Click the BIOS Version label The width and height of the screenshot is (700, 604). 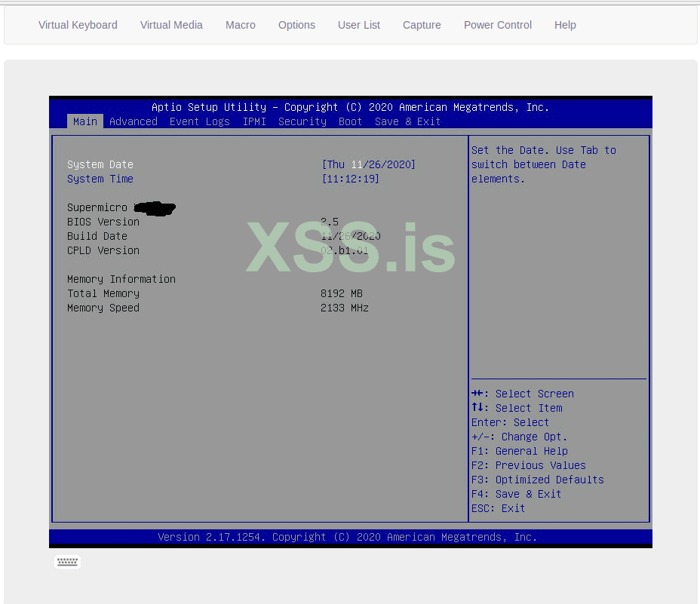pos(103,222)
